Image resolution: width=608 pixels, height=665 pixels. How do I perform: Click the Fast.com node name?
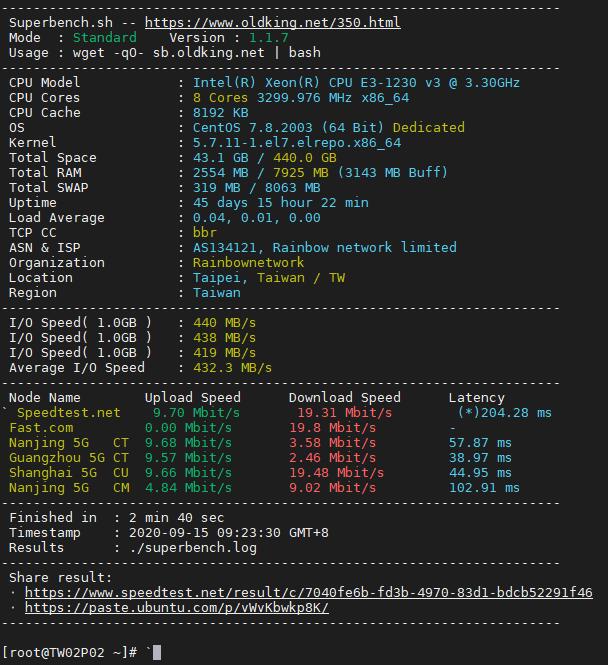point(41,427)
